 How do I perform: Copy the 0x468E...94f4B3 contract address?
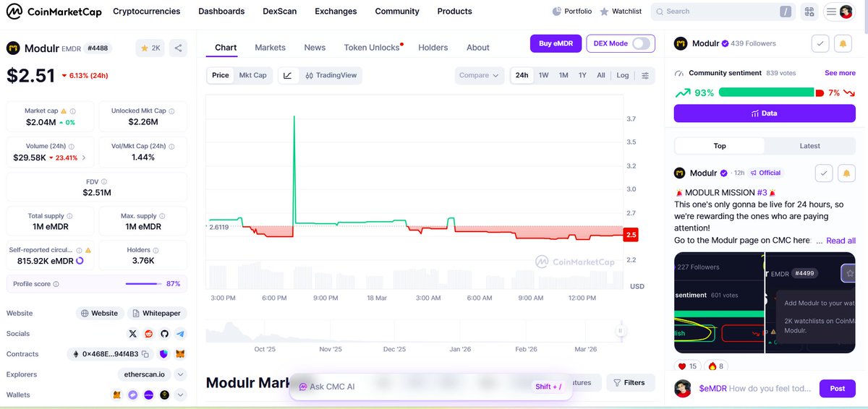tap(145, 354)
